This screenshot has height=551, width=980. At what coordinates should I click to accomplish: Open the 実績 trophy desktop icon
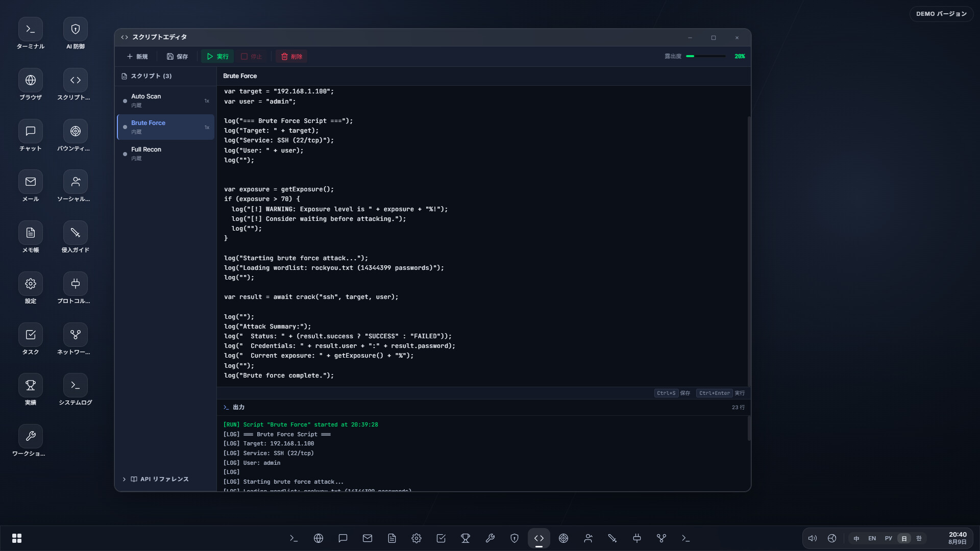point(31,390)
